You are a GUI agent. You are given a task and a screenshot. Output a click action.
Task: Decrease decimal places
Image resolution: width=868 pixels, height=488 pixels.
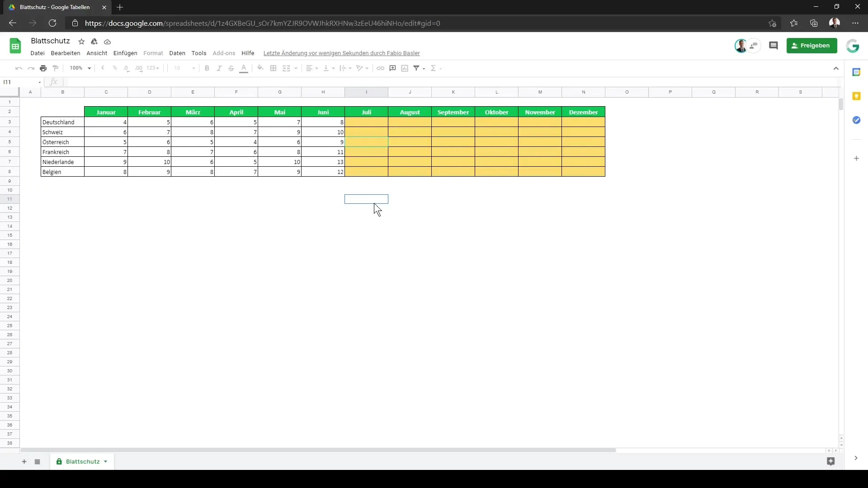127,68
